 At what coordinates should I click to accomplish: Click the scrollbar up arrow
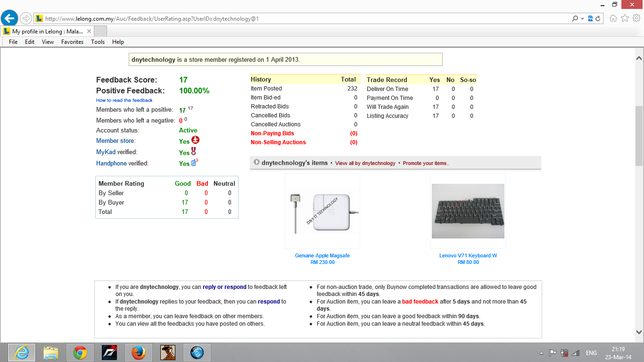(x=639, y=58)
